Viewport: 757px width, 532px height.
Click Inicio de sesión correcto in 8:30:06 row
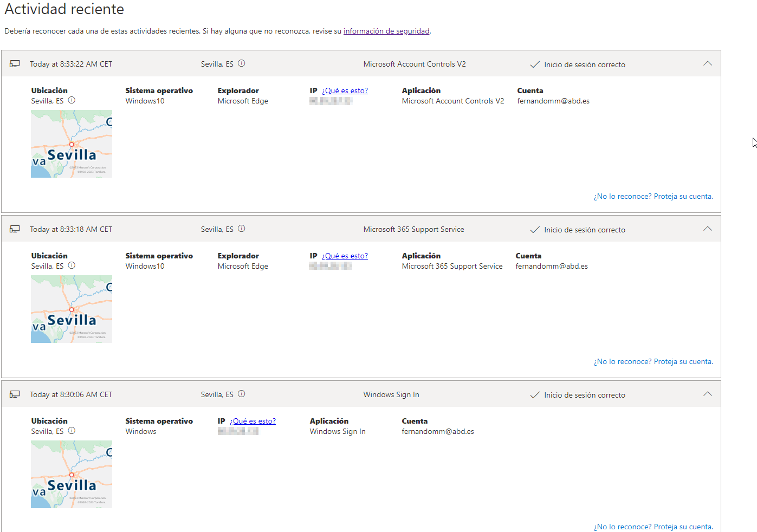click(585, 395)
